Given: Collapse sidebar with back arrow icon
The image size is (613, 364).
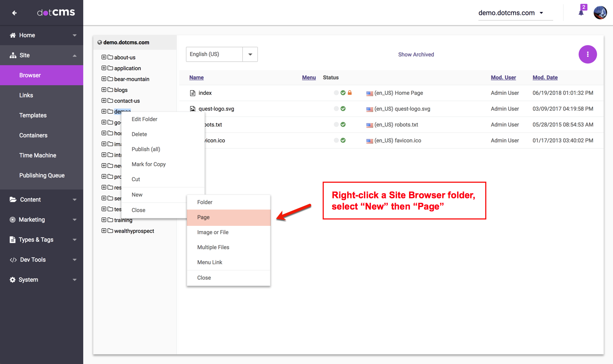Looking at the screenshot, I should (15, 13).
